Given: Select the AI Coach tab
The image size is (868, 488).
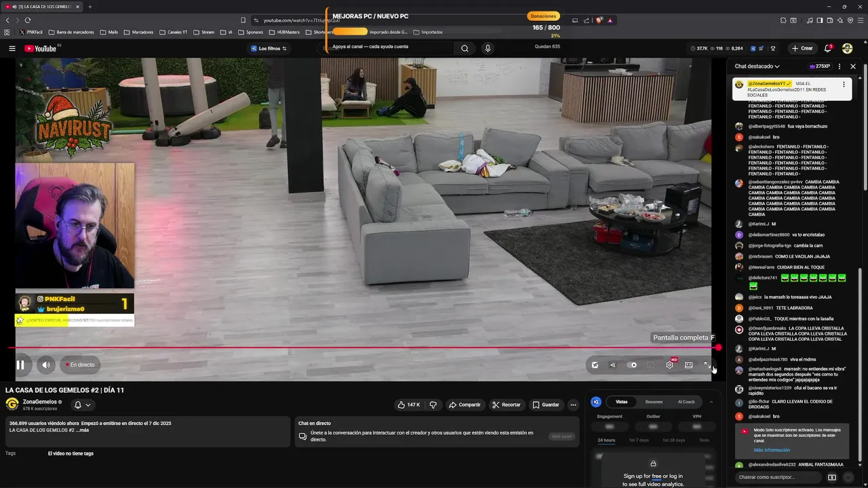Looking at the screenshot, I should [x=686, y=402].
